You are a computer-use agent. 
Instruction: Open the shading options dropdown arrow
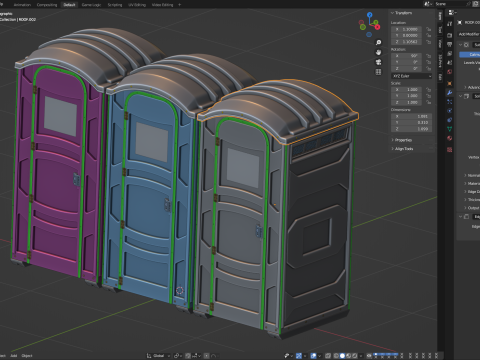point(361,356)
